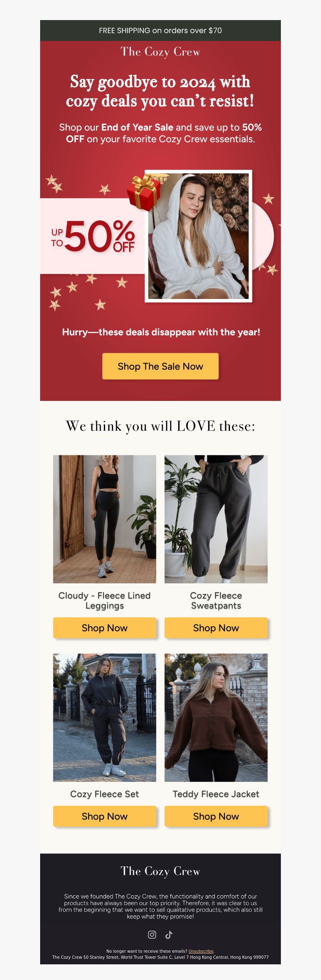Open the brown Teddy Fleece Jacket photo
The height and width of the screenshot is (980, 321).
point(216,718)
